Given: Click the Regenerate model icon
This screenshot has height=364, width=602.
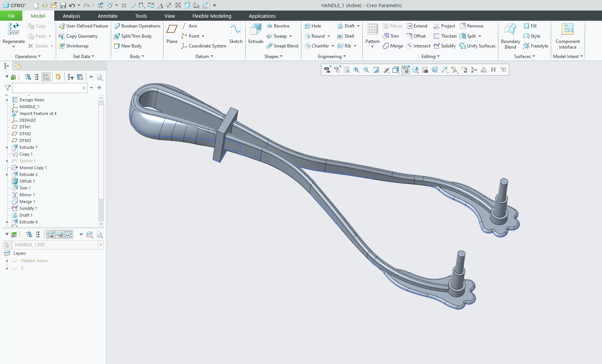Looking at the screenshot, I should pyautogui.click(x=14, y=34).
